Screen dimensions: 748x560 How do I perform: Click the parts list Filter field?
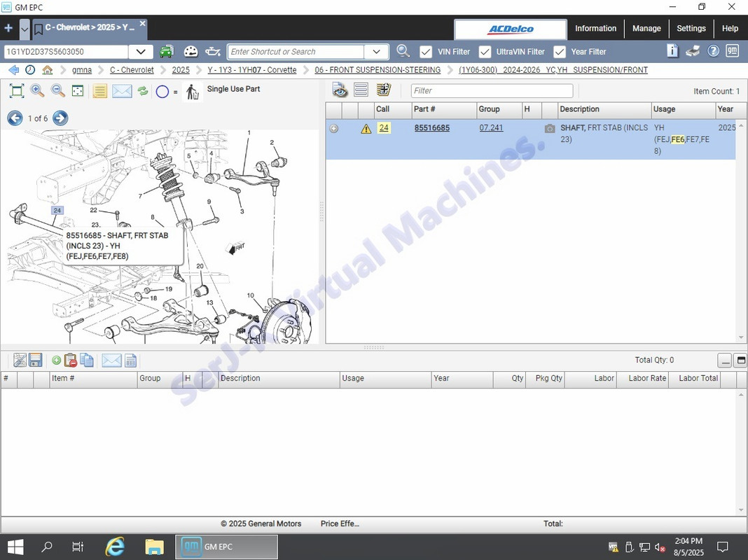[492, 90]
